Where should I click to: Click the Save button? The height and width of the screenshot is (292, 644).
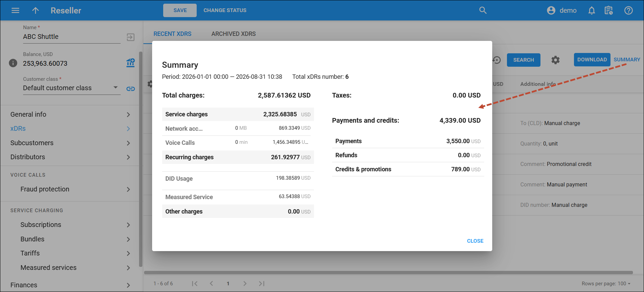(180, 10)
